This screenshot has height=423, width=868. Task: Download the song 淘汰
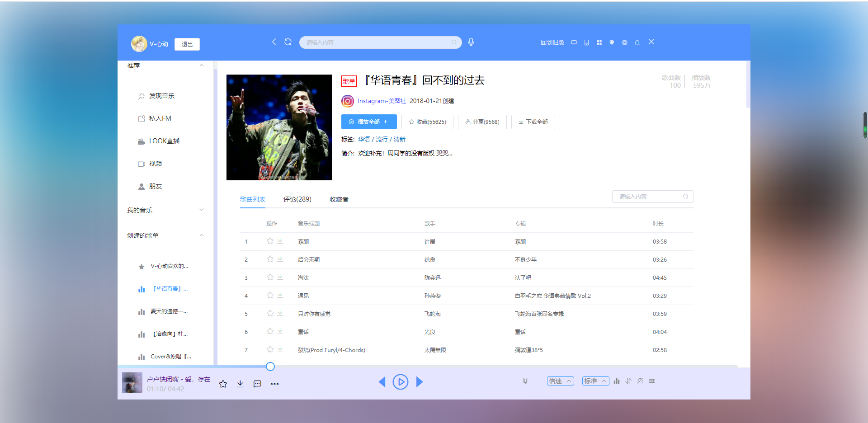pos(280,277)
